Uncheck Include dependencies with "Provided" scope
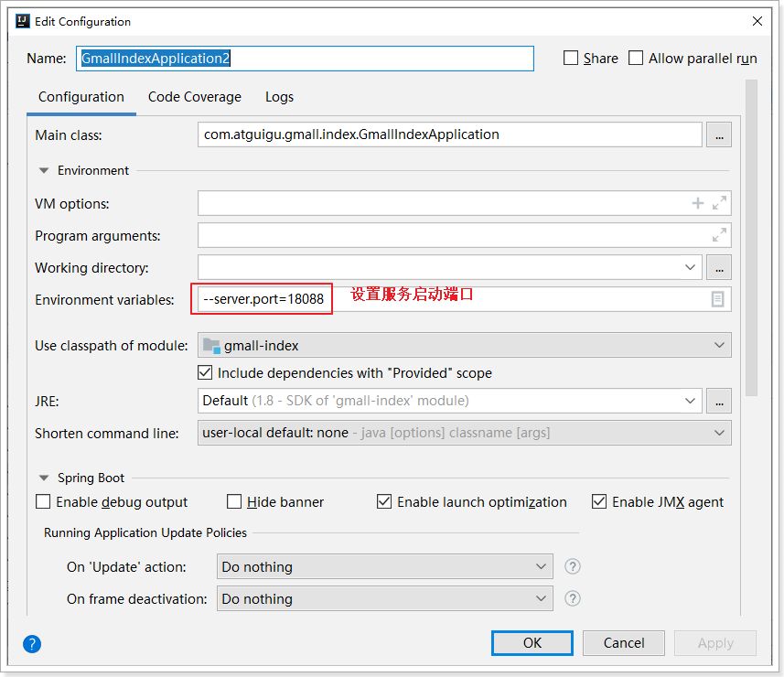The image size is (784, 677). (x=205, y=372)
